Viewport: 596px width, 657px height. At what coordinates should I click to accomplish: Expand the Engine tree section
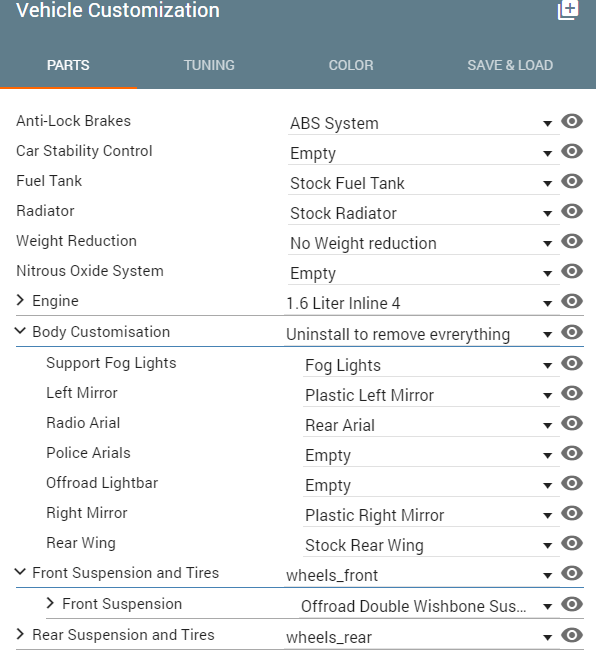click(20, 300)
